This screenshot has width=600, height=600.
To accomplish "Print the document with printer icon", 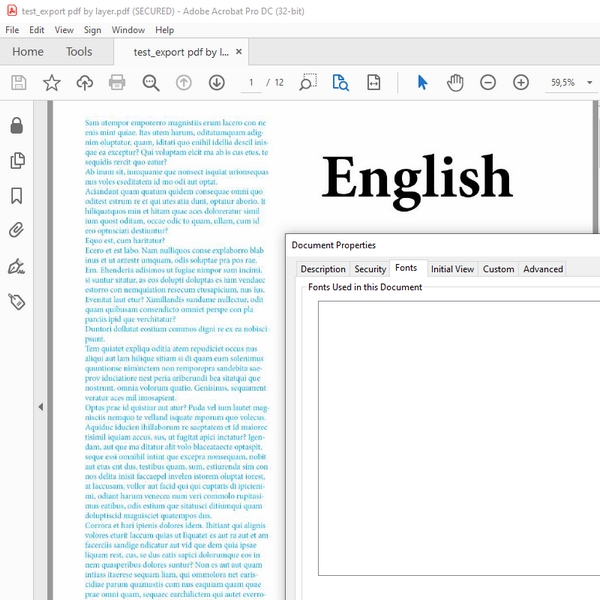I will coord(117,83).
